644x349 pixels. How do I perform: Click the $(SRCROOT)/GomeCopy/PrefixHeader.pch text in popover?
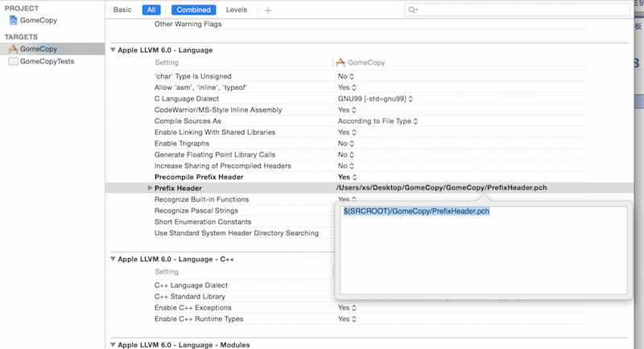[416, 211]
